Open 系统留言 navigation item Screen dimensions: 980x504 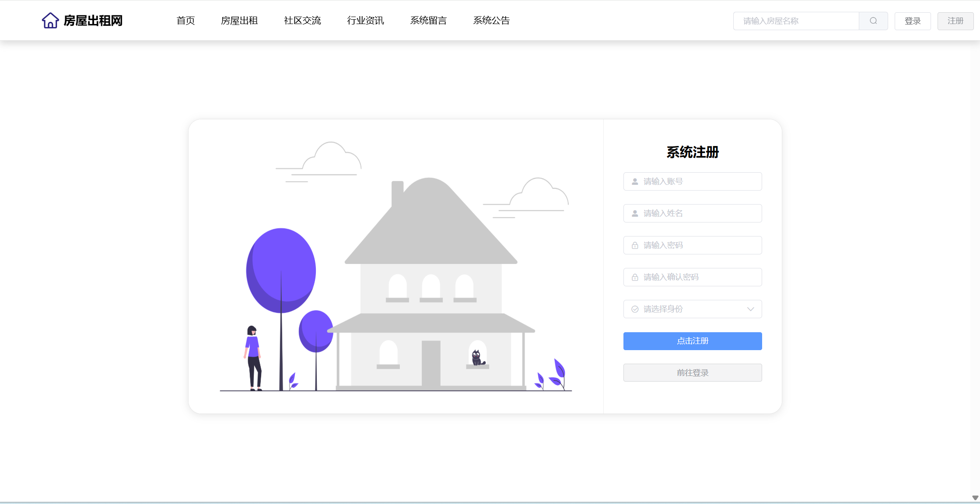click(x=428, y=21)
